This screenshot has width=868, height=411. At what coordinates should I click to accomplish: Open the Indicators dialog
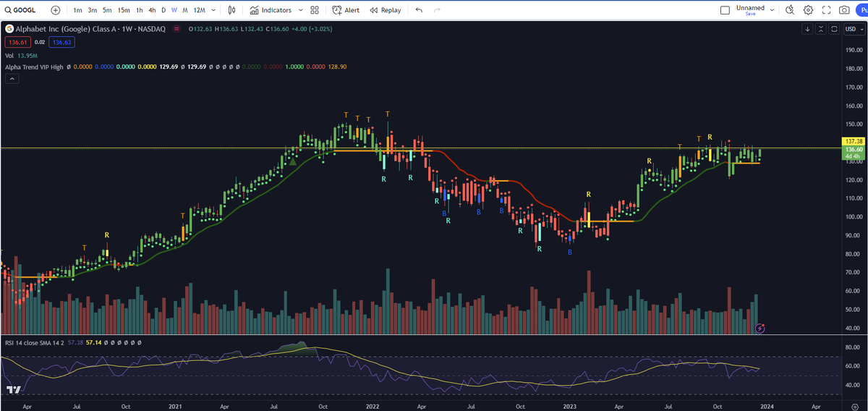tap(271, 10)
